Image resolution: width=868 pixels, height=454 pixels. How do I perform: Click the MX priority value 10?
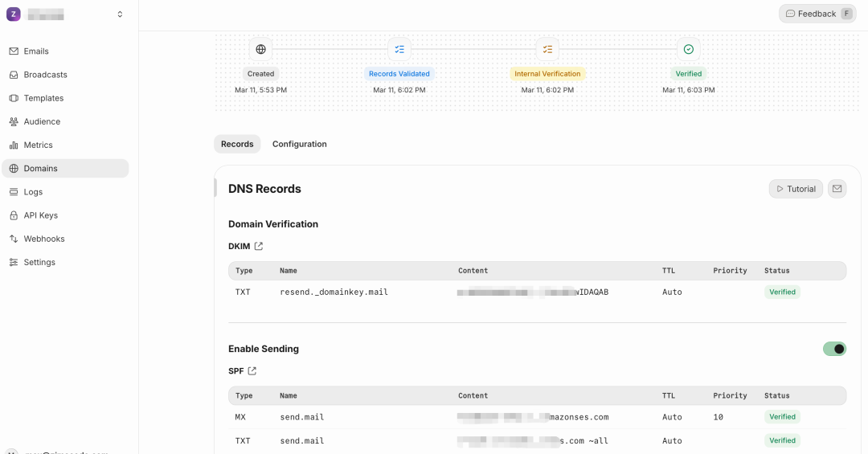[718, 417]
